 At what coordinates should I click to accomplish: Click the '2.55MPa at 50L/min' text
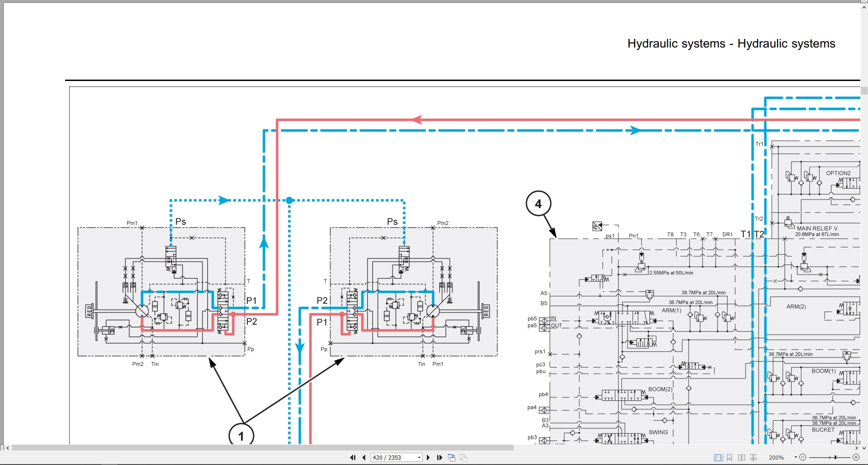pyautogui.click(x=671, y=273)
